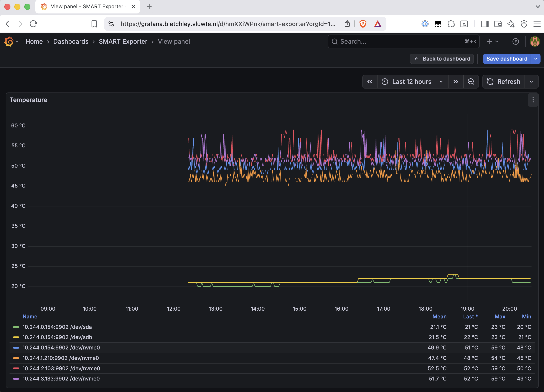This screenshot has height=392, width=544.
Task: Open the plus New menu
Action: 492,41
